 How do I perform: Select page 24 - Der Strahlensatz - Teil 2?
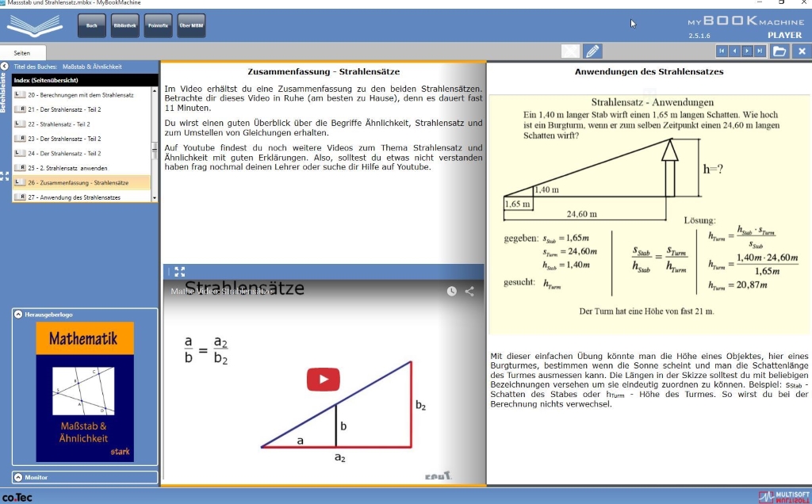(x=82, y=153)
